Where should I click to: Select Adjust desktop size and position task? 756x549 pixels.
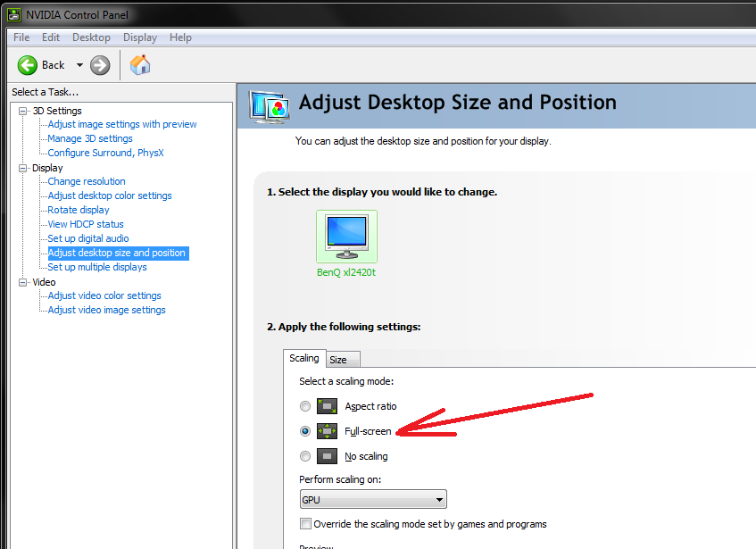click(x=118, y=253)
